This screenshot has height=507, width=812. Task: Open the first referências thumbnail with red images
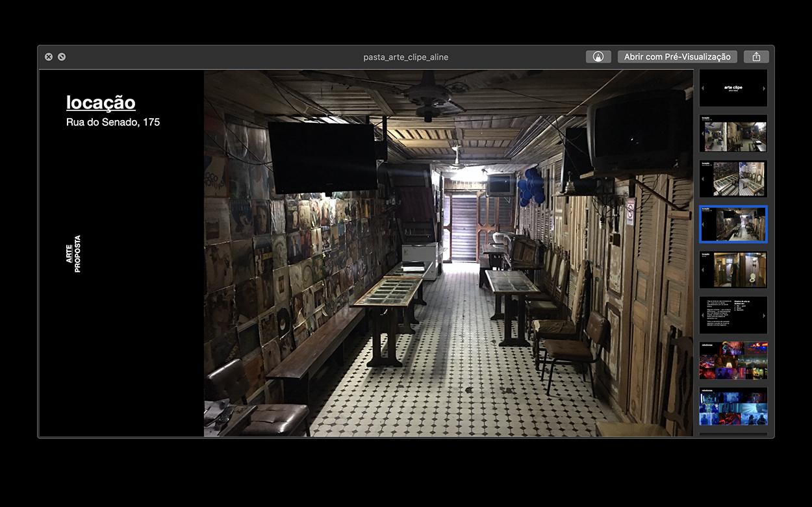pyautogui.click(x=733, y=361)
